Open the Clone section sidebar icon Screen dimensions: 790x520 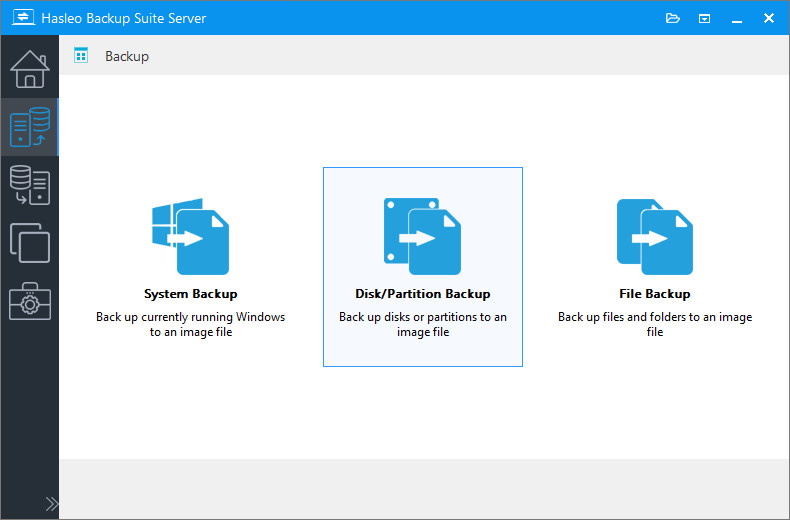30,243
